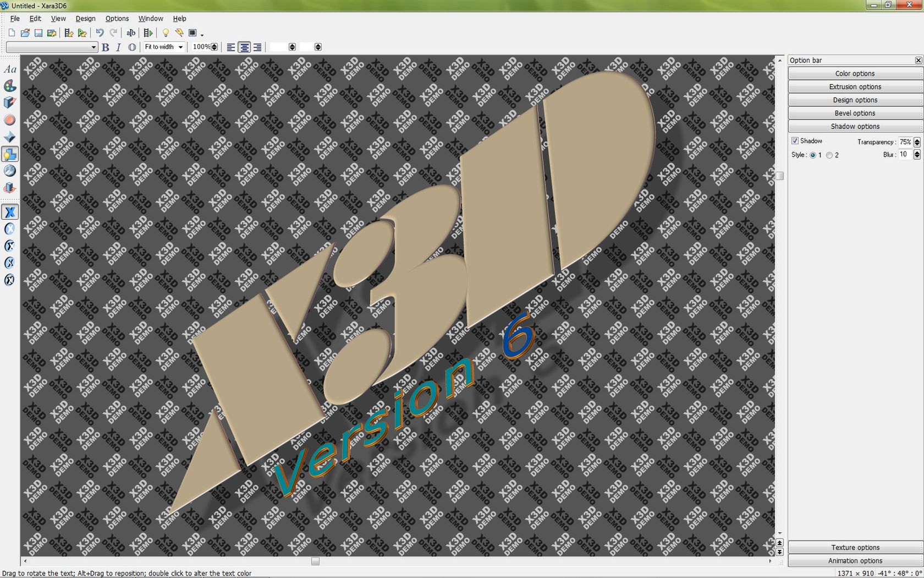924x578 pixels.
Task: Select shadow Style 2 radio button
Action: click(829, 155)
